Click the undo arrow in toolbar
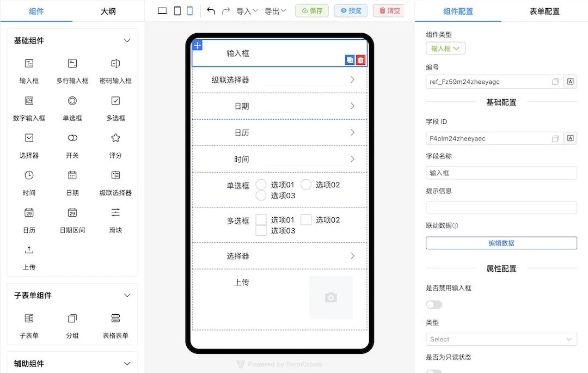Screen dimensions: 588x373 pyautogui.click(x=211, y=11)
